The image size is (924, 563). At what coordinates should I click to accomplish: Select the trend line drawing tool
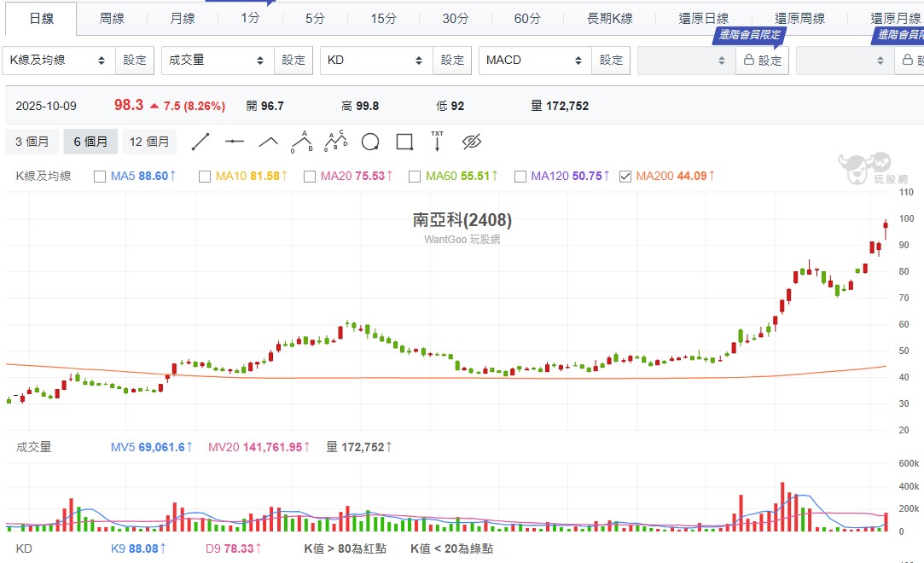[200, 142]
